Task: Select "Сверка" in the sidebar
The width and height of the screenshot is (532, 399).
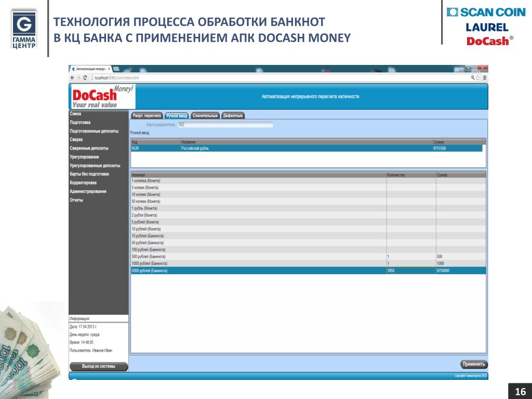Action: pos(76,139)
